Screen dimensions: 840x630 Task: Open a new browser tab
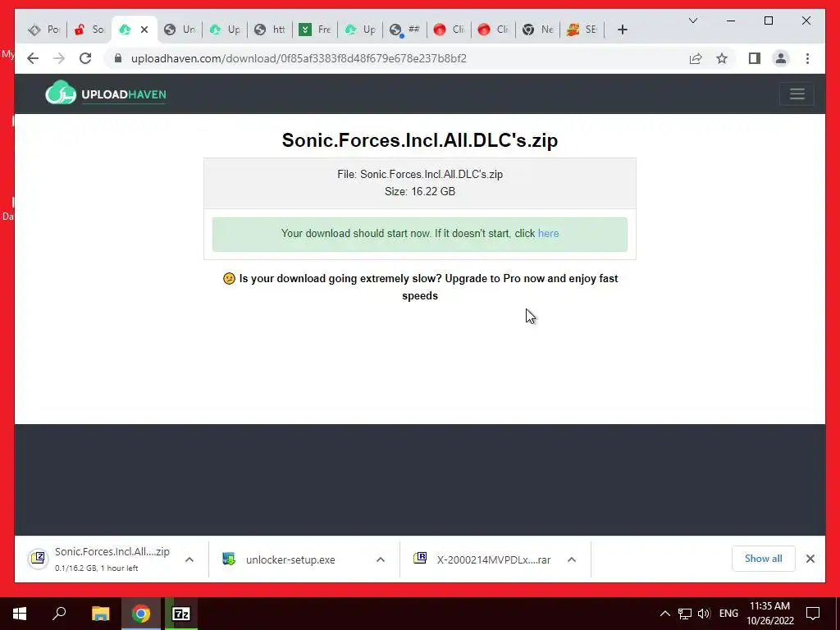tap(622, 30)
